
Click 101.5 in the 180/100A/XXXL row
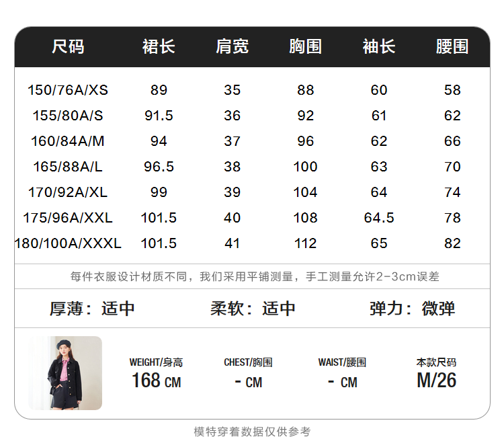point(159,243)
